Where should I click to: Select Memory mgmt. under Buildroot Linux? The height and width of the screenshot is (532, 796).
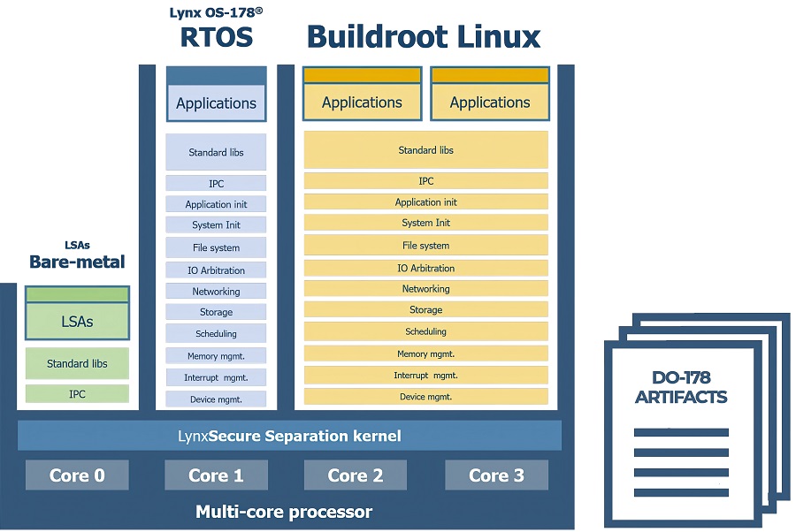[x=426, y=354]
